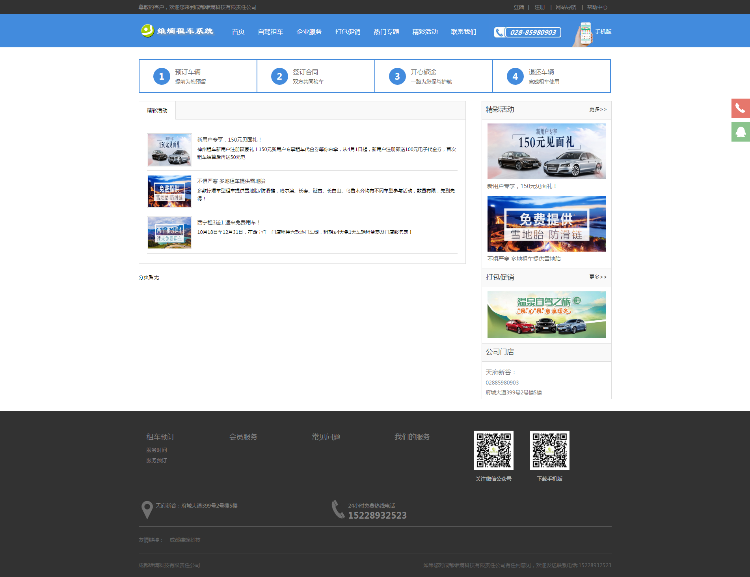Click the right QR code in footer

(x=549, y=451)
